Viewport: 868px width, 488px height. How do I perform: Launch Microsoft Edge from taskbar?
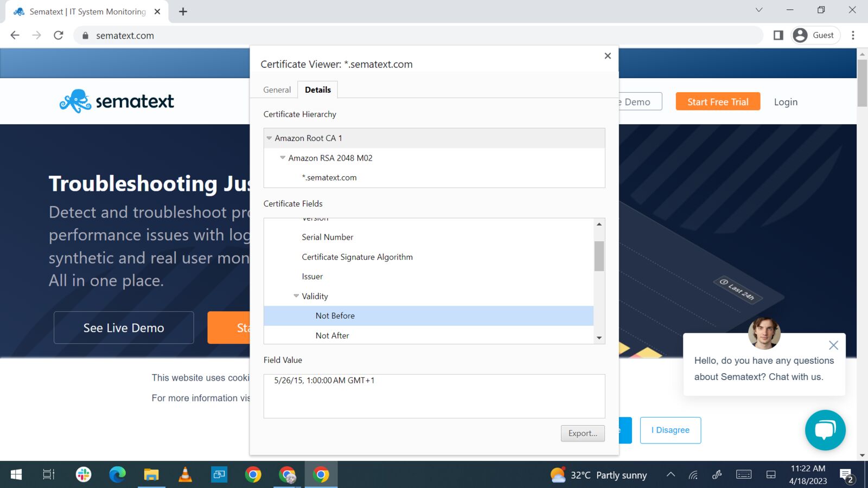pos(117,475)
